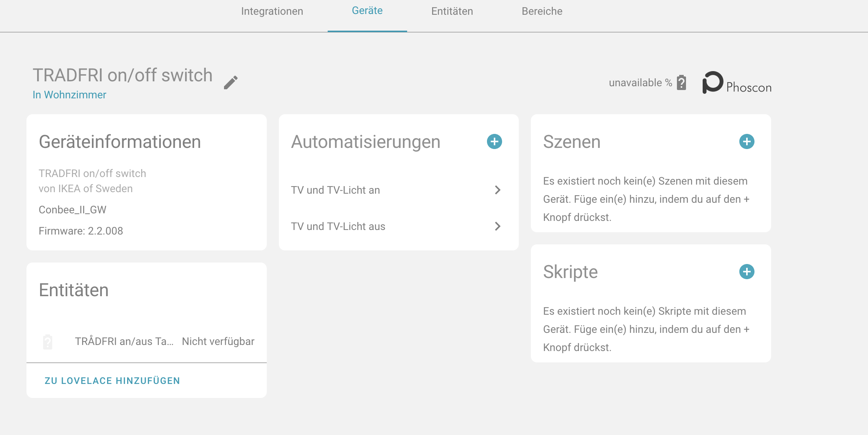The width and height of the screenshot is (868, 435).
Task: Click the Conbee_II_GW gateway link
Action: pyautogui.click(x=73, y=210)
